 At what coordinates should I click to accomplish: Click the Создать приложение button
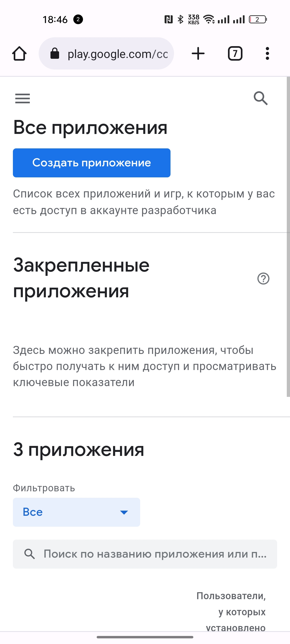tap(92, 163)
